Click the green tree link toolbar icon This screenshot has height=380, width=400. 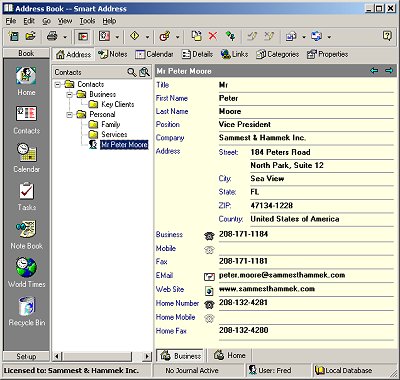[230, 36]
